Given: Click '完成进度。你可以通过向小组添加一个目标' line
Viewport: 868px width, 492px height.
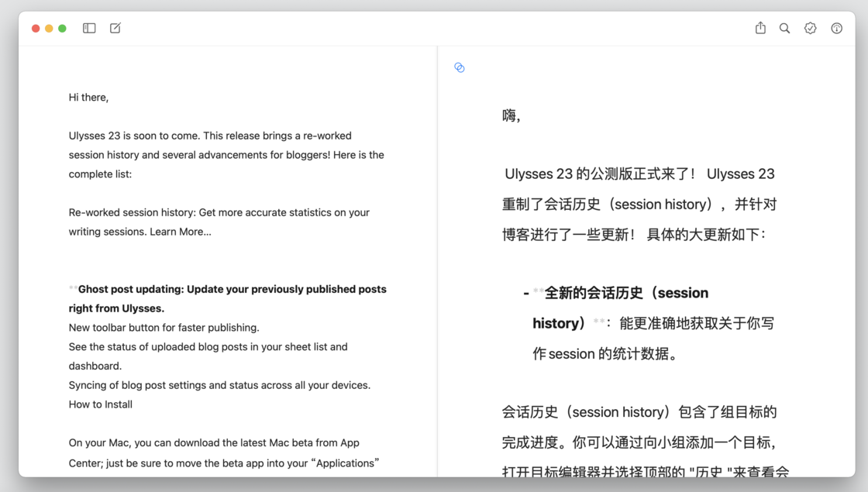Looking at the screenshot, I should tap(639, 442).
